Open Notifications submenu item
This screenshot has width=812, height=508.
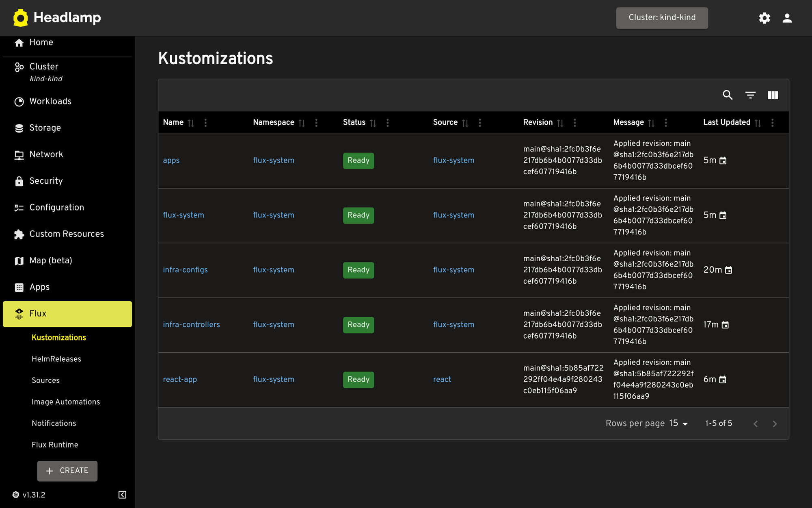tap(54, 423)
